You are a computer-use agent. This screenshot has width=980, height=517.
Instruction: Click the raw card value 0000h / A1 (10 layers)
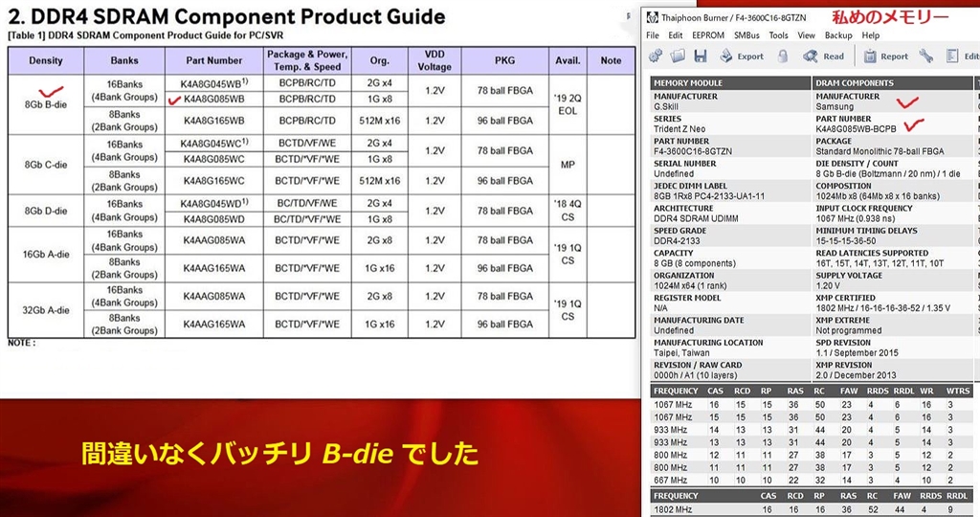tap(695, 375)
